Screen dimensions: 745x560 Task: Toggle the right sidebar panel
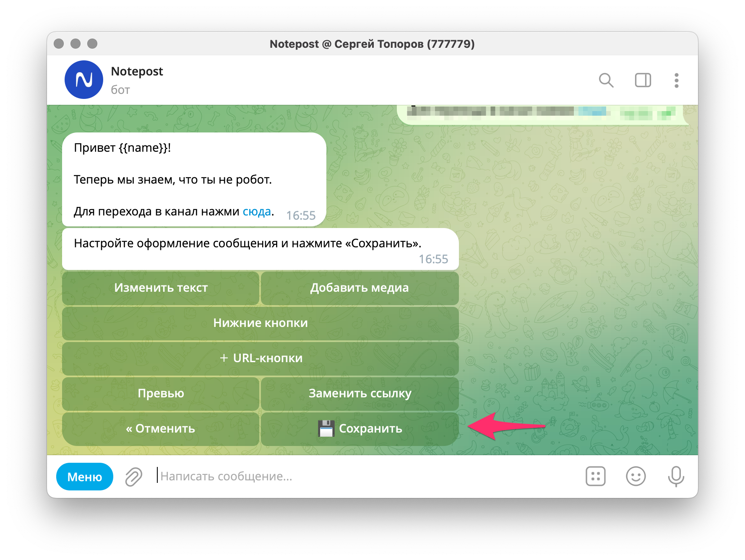(x=643, y=80)
